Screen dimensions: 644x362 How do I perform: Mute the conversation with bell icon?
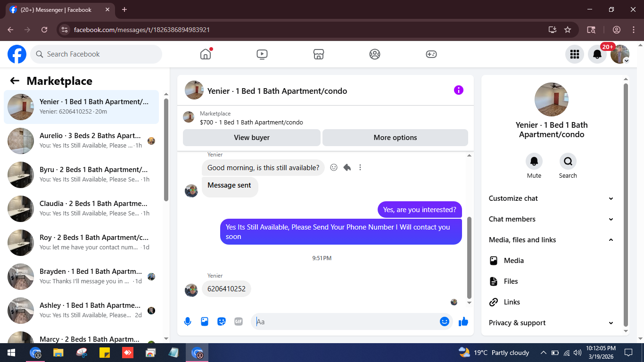534,161
